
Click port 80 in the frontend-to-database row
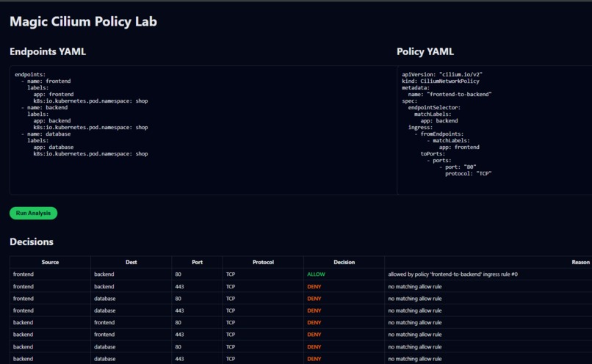tap(178, 299)
